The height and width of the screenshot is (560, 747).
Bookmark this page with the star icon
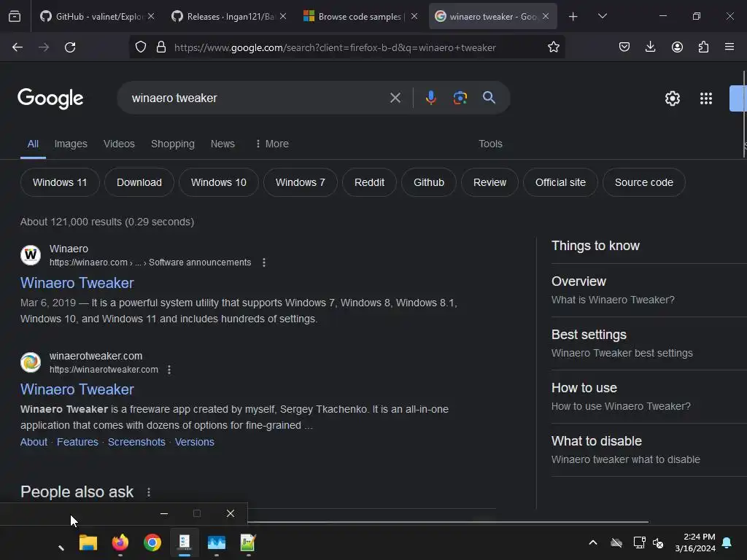(x=553, y=47)
